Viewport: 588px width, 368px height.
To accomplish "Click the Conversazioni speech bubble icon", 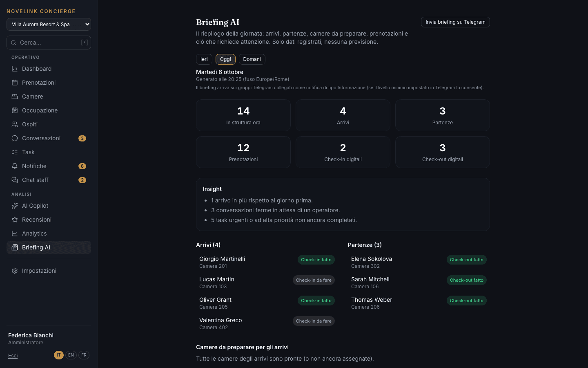I will pyautogui.click(x=15, y=138).
